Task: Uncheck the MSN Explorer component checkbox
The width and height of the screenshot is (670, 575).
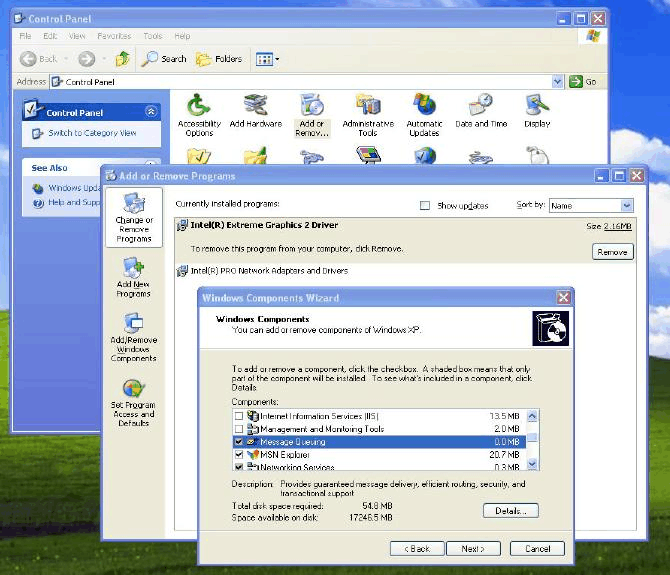Action: (238, 454)
